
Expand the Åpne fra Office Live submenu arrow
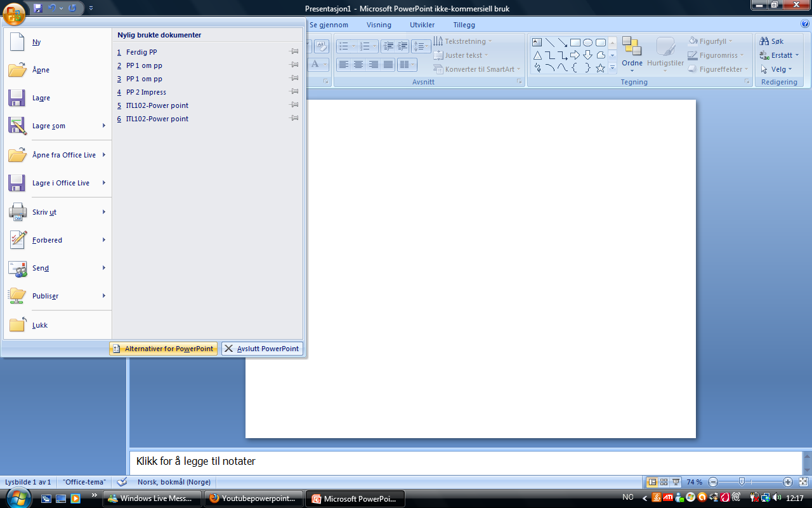(104, 155)
